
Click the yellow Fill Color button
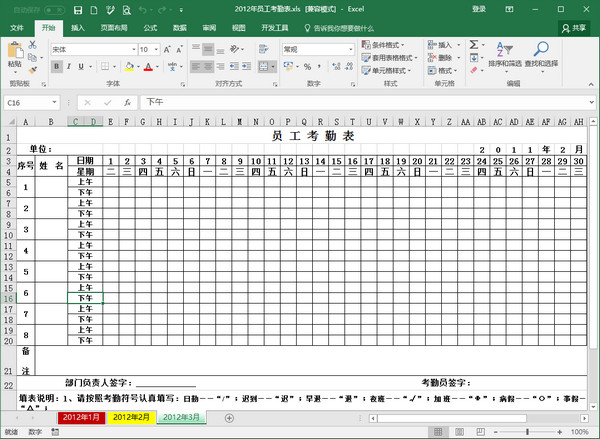pyautogui.click(x=127, y=67)
